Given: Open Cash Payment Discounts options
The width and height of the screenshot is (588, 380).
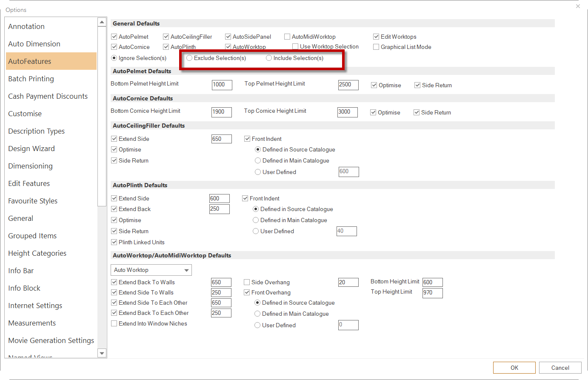Looking at the screenshot, I should pyautogui.click(x=51, y=96).
